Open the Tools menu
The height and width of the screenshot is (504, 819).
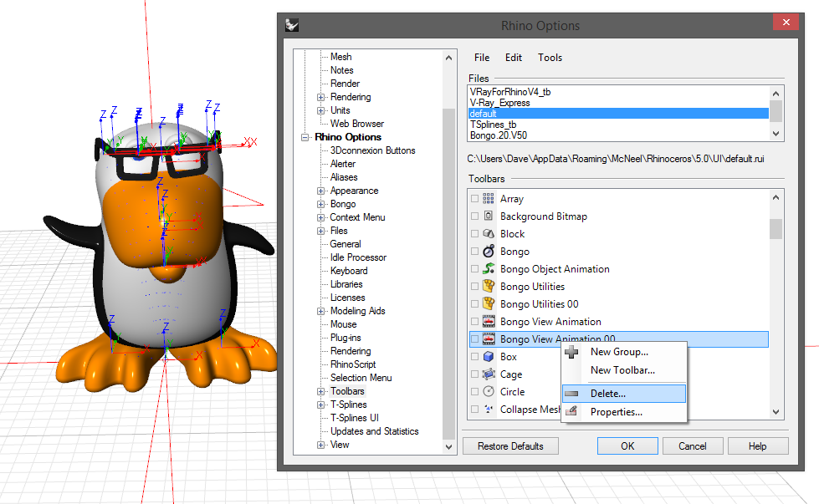(x=550, y=58)
